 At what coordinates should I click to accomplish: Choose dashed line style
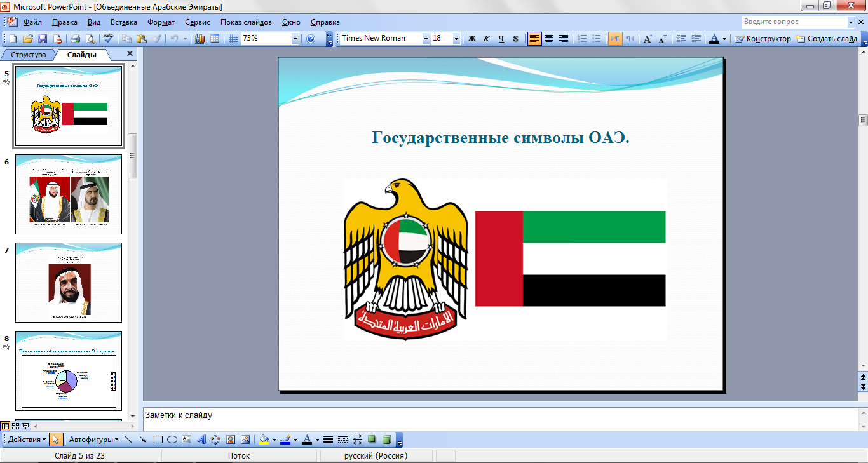343,440
